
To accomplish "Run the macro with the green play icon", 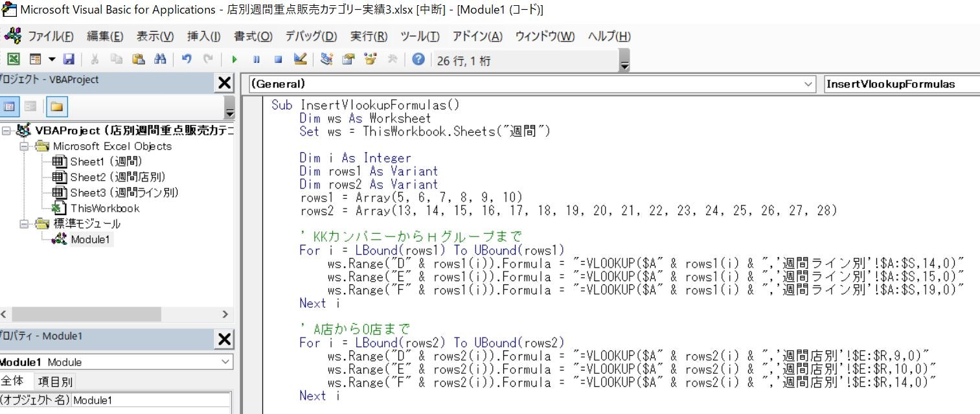I will coord(234,60).
